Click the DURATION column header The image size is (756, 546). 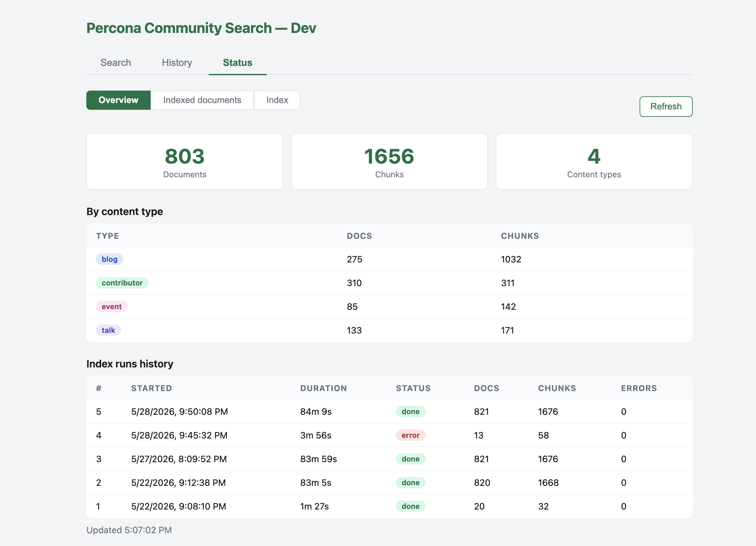pos(323,388)
